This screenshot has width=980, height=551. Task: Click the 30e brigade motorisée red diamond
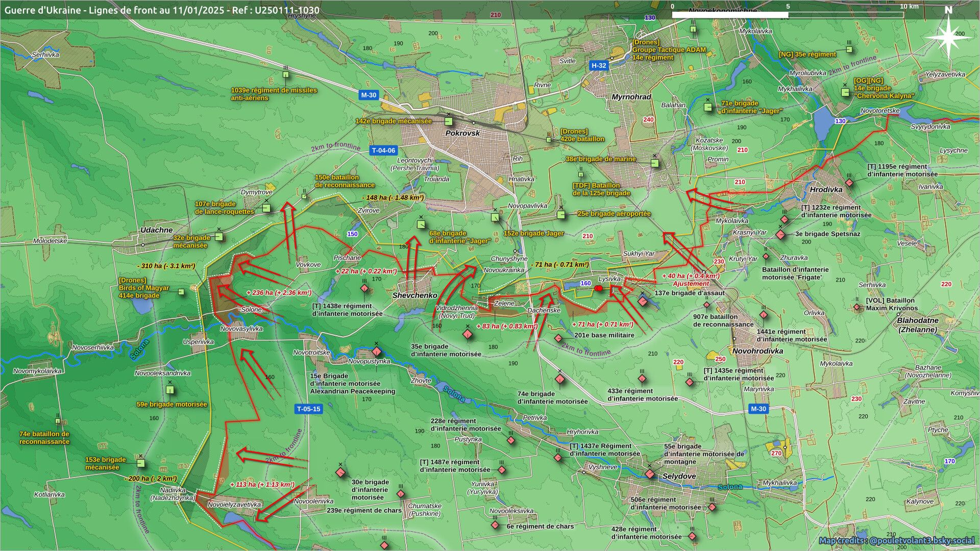coord(340,472)
